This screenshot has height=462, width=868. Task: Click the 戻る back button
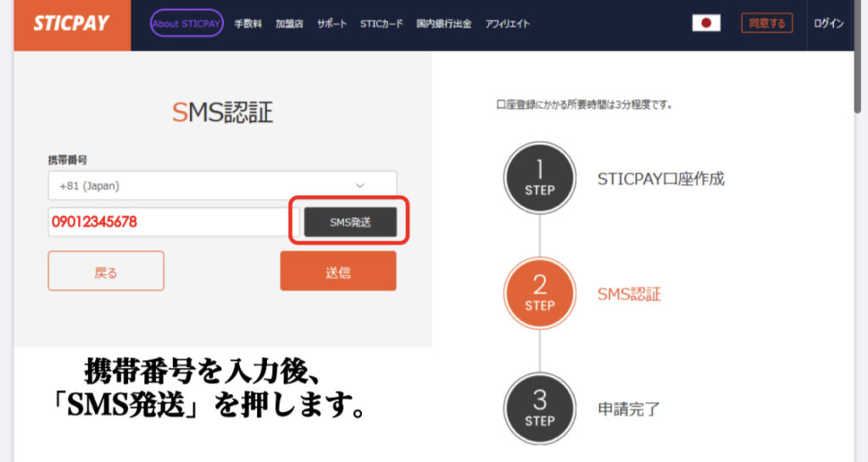tap(106, 271)
